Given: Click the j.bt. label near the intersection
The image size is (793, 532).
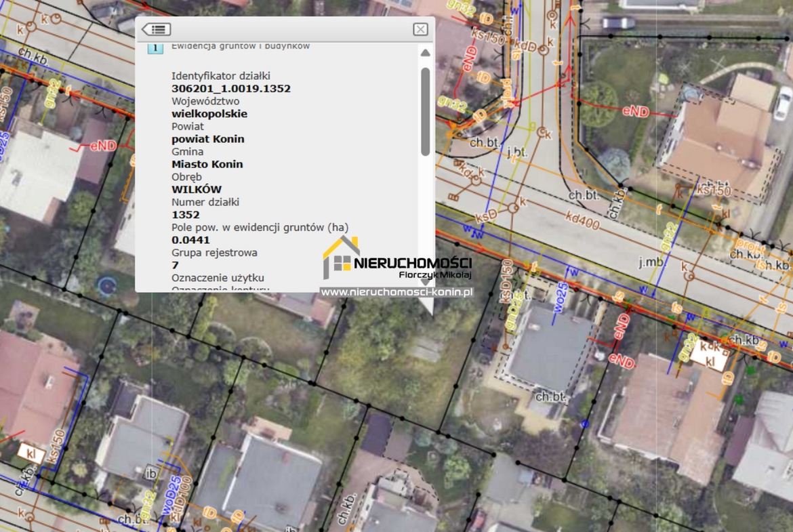Looking at the screenshot, I should 516,151.
